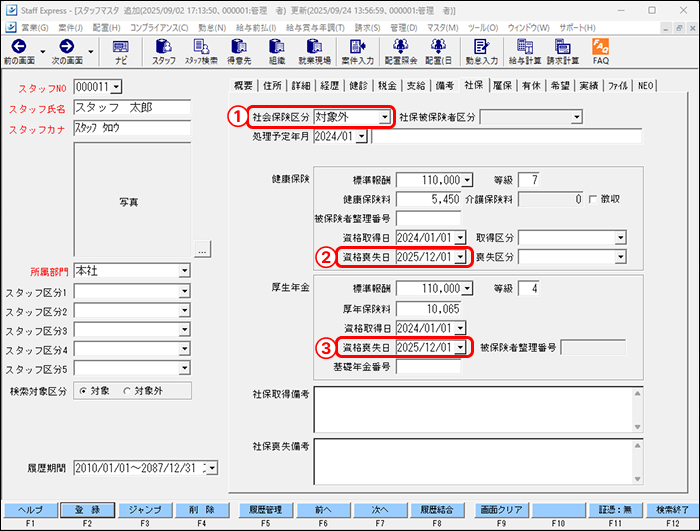Switch to the 住所 tab
700x531 pixels.
coord(272,85)
